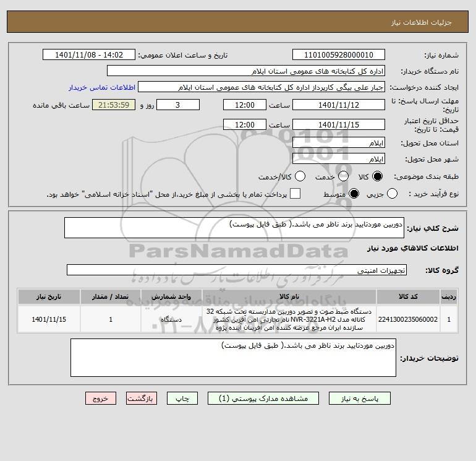The width and height of the screenshot is (476, 461).
Task: Click the ردیف column header
Action: 449,296
